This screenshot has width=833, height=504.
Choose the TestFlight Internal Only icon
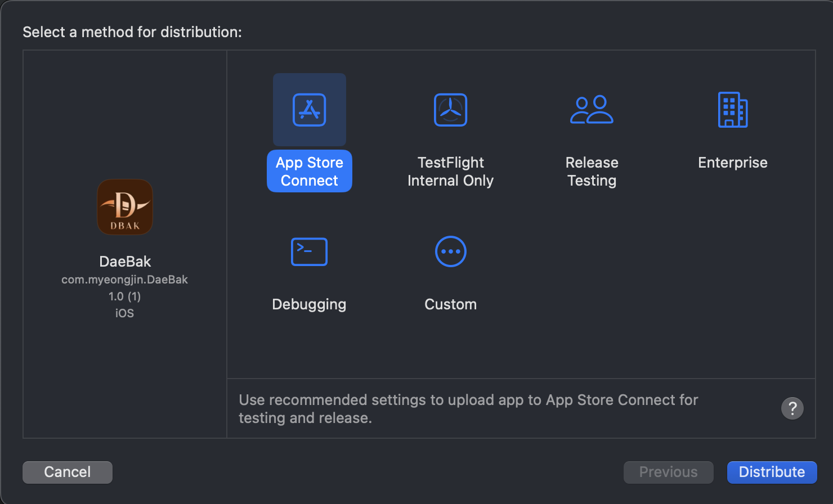tap(450, 110)
